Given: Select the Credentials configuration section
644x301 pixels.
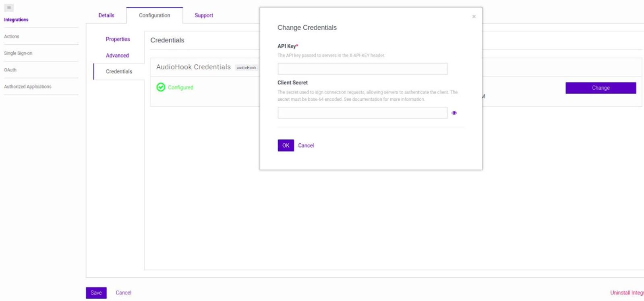Looking at the screenshot, I should click(x=119, y=71).
